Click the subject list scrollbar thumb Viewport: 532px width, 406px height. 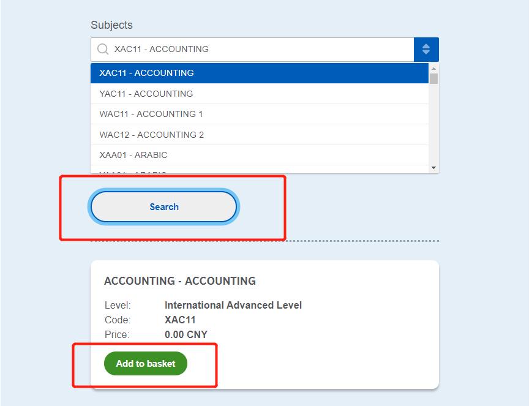tap(433, 78)
